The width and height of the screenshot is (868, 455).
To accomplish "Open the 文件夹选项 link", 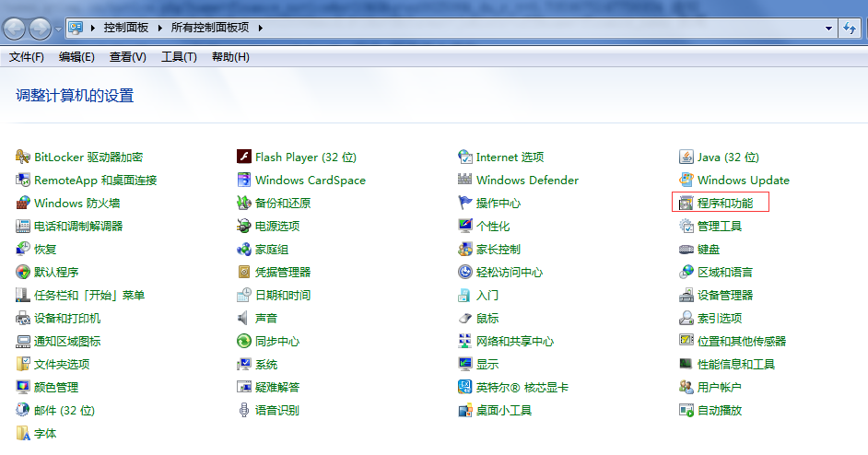I will tap(62, 364).
